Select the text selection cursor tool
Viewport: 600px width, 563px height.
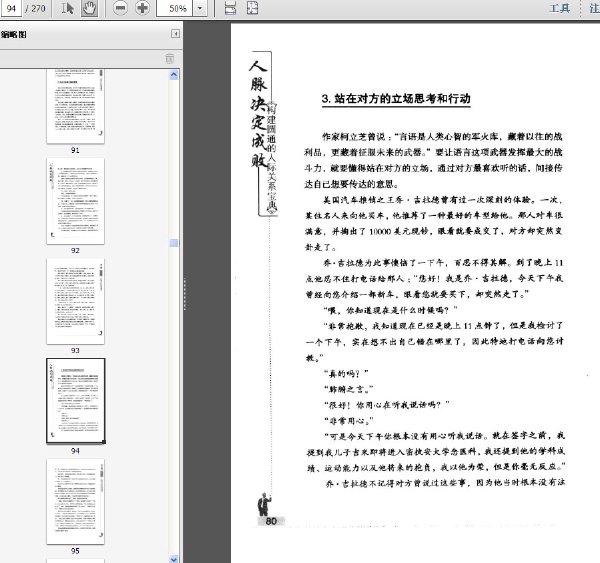[67, 8]
